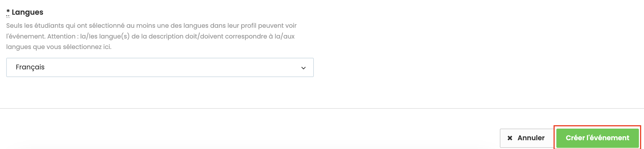Click the horizontal separator above the buttons

(x=322, y=108)
